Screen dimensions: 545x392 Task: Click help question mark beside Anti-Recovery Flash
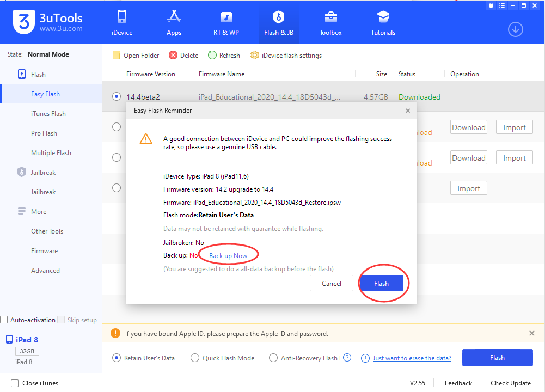(347, 357)
